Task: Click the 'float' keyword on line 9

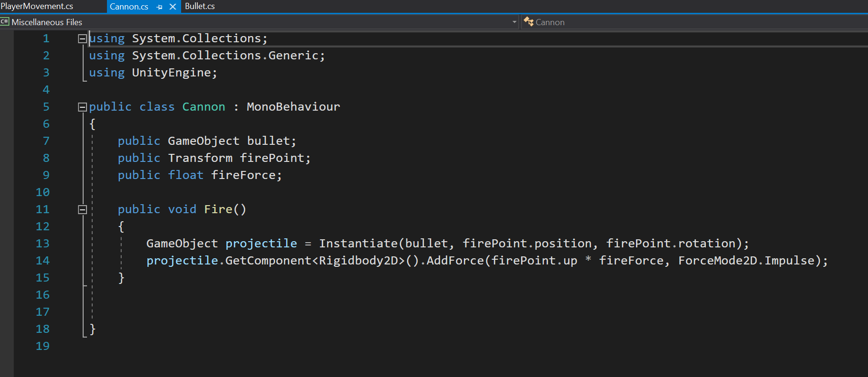Action: tap(185, 175)
